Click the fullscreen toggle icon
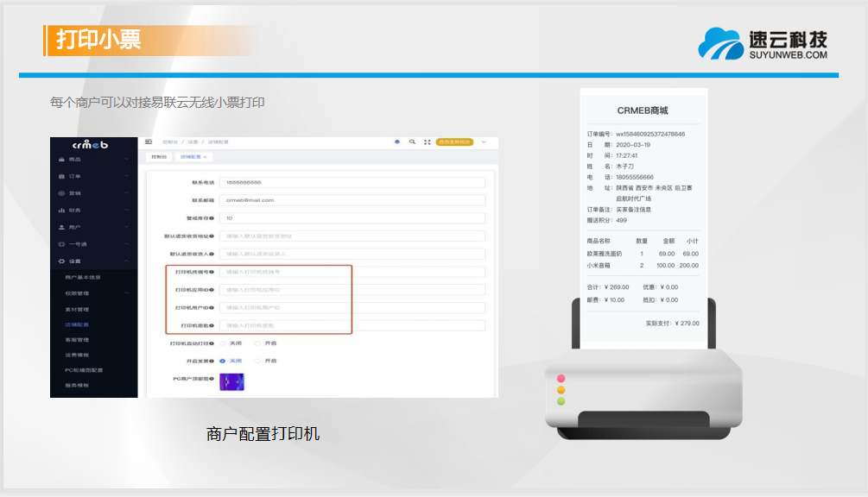868x497 pixels. [x=427, y=142]
